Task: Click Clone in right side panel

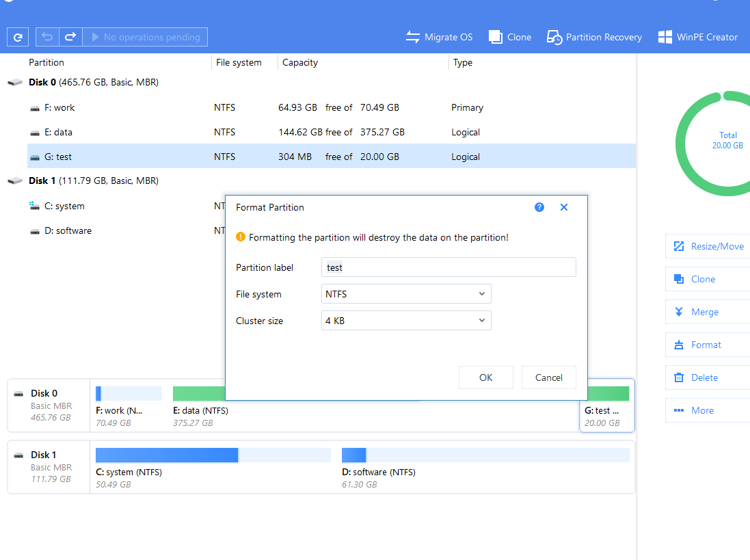Action: point(708,279)
